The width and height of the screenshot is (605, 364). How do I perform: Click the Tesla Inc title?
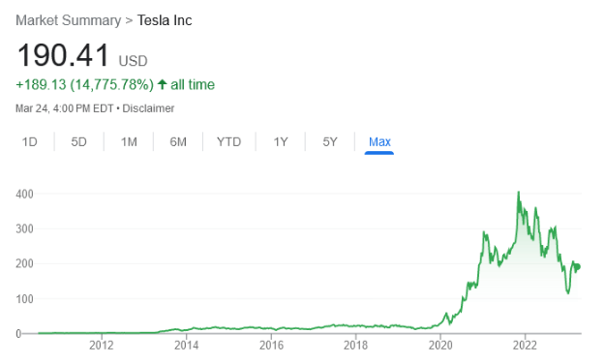(165, 20)
